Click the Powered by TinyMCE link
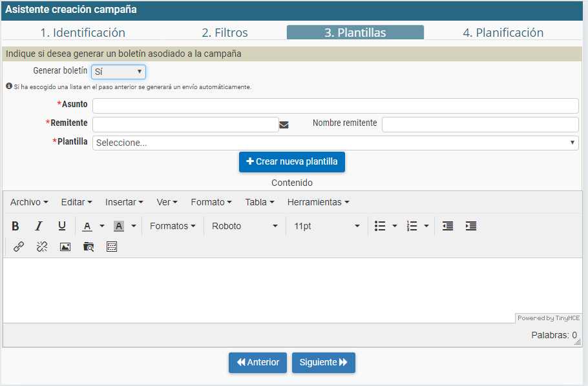 pyautogui.click(x=549, y=318)
